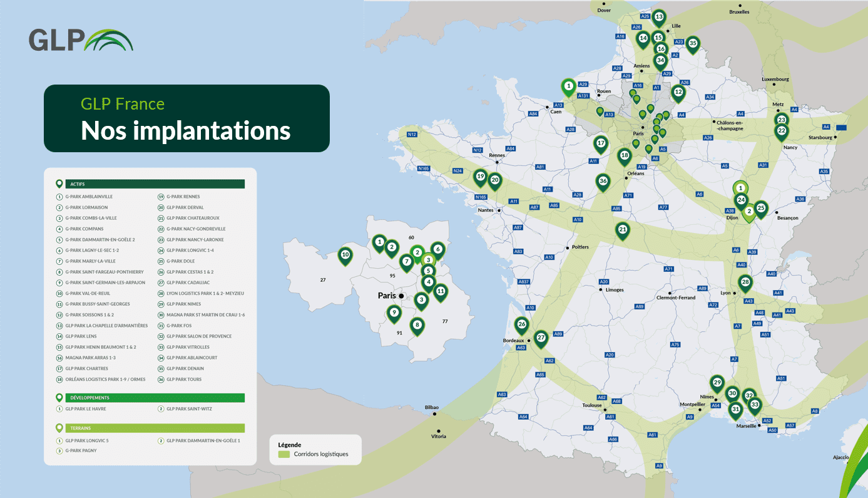Screen dimensions: 868x498
Task: Click pin 12 for Soissons
Action: 678,92
